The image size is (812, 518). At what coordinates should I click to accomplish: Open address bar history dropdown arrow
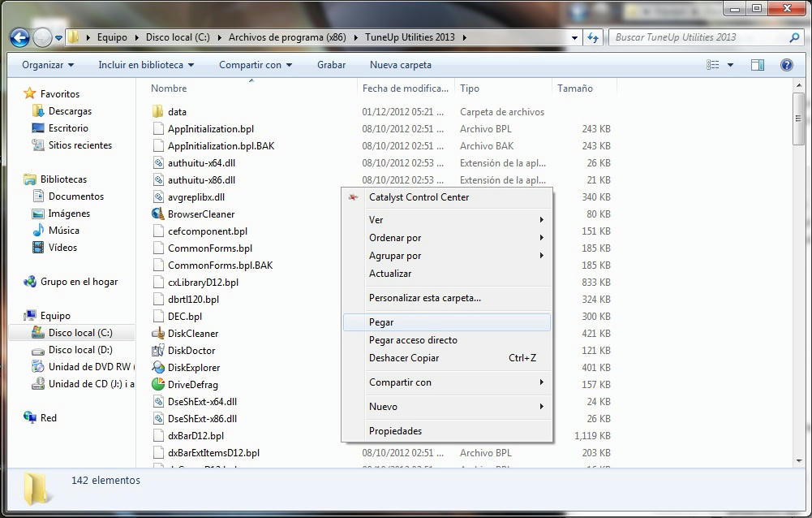point(574,38)
